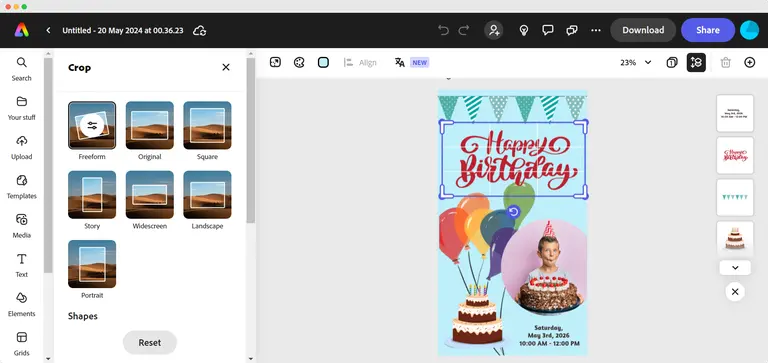Open the Text panel
The height and width of the screenshot is (363, 768).
(x=22, y=265)
